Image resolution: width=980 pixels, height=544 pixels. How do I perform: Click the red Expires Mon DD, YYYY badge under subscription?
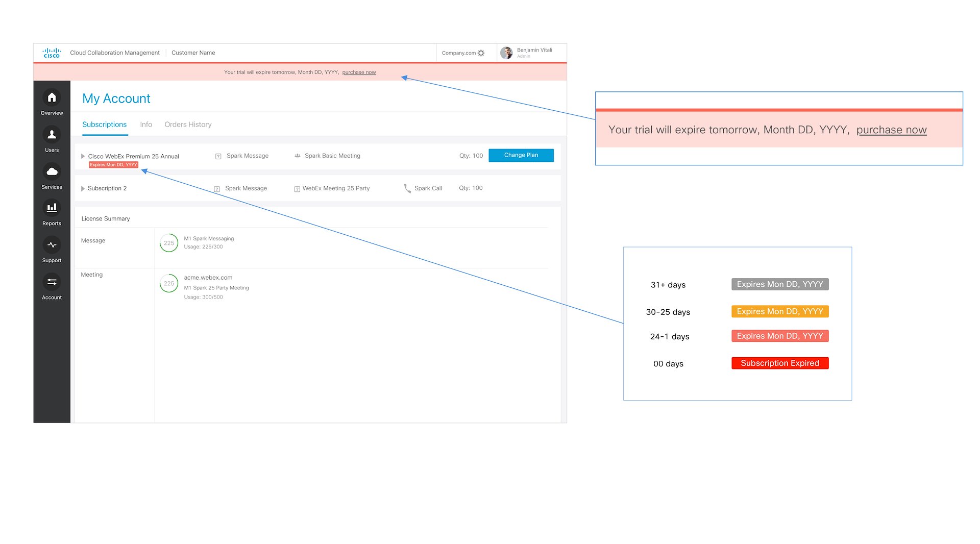(113, 165)
